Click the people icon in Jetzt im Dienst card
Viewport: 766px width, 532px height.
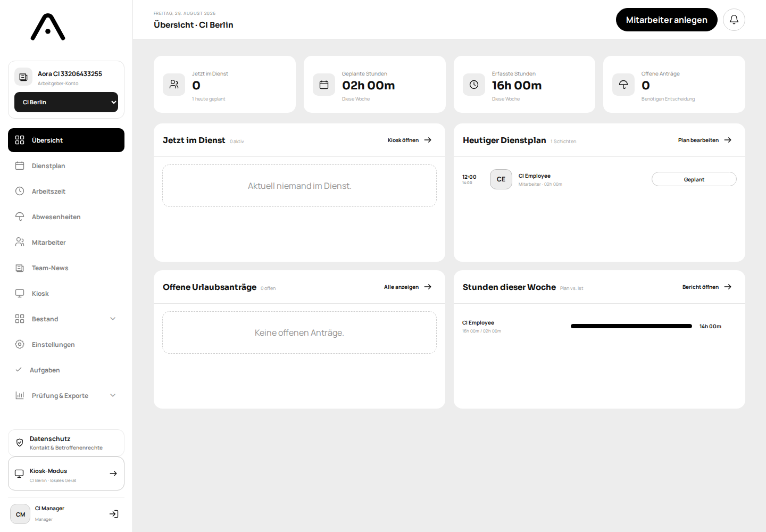[x=174, y=85]
